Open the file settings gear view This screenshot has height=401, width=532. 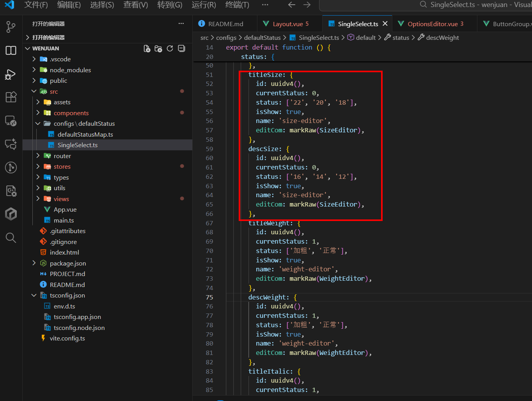[x=11, y=191]
